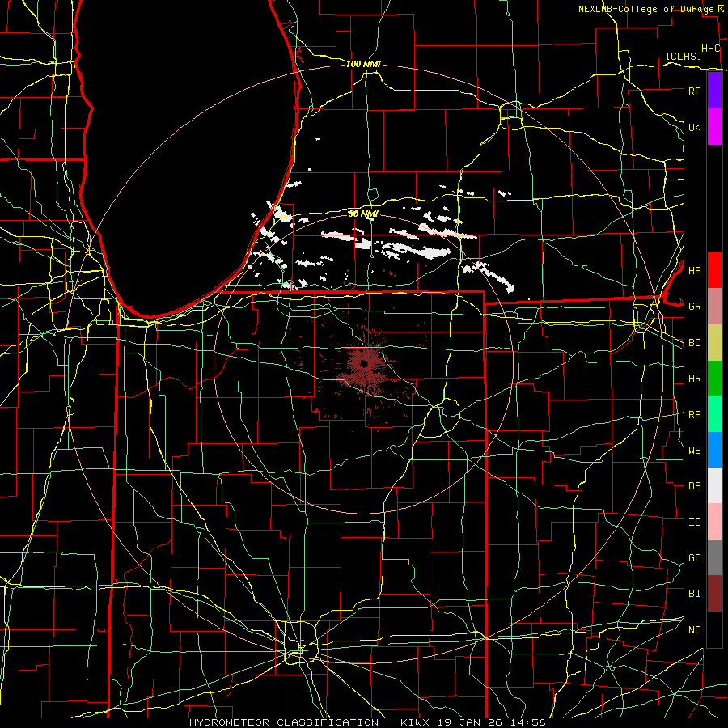This screenshot has height=728, width=728.
Task: Click the WS legend label
Action: click(x=694, y=451)
